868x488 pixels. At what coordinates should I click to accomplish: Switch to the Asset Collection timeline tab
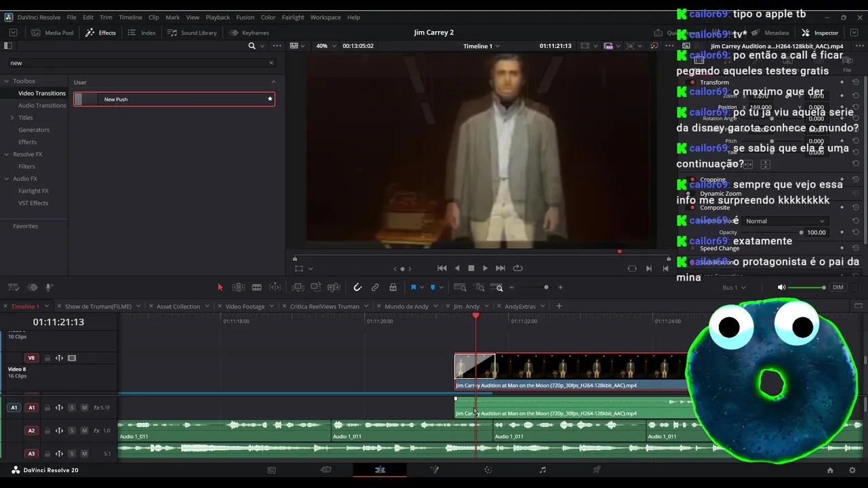178,306
